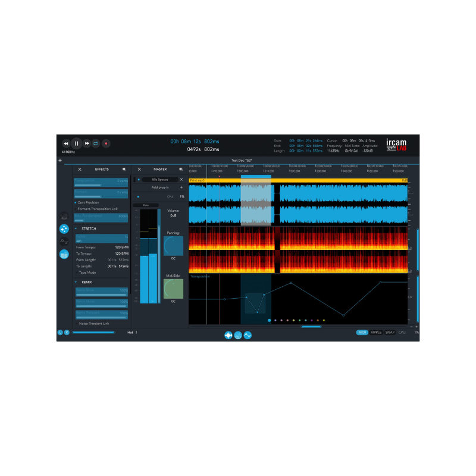Remove the 80s Spaces plug-in
Image resolution: width=476 pixels, height=476 pixels.
point(181,180)
